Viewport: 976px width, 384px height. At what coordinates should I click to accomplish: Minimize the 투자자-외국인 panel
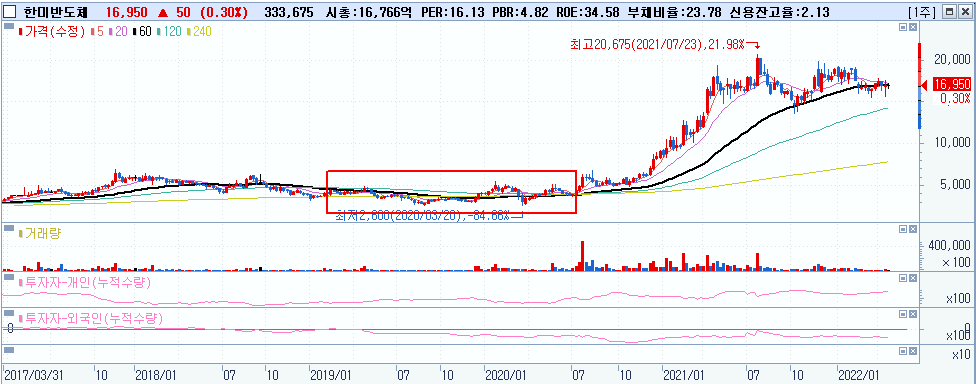tap(904, 313)
